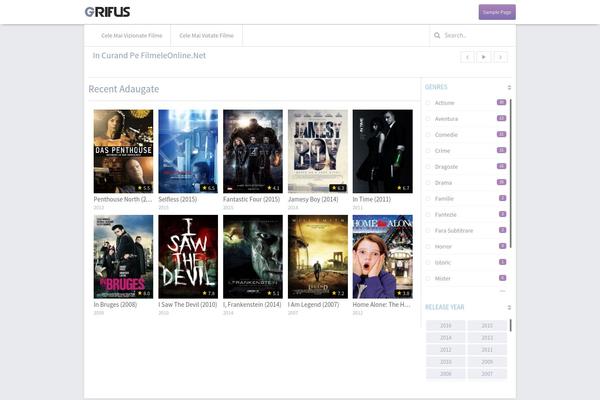This screenshot has height=400, width=600.
Task: Go to next slide in coming-soon carousel
Action: pyautogui.click(x=501, y=57)
